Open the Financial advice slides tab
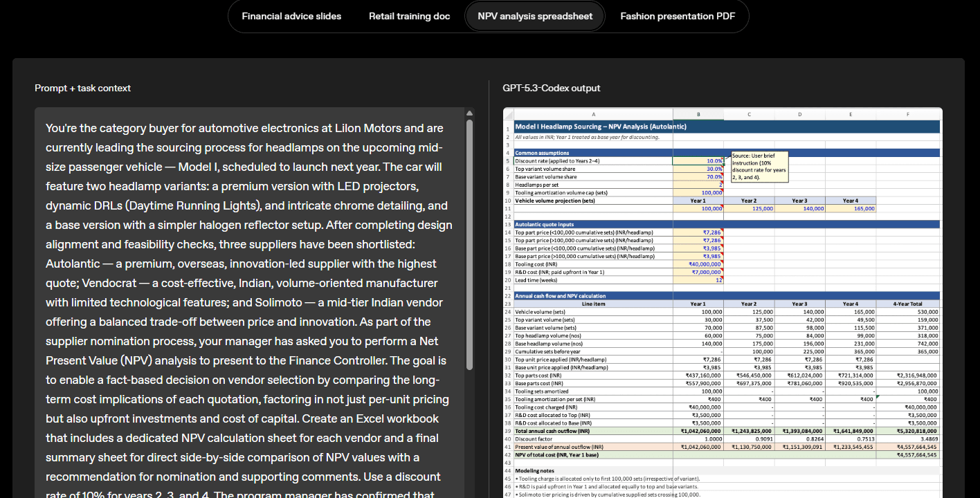 click(291, 16)
